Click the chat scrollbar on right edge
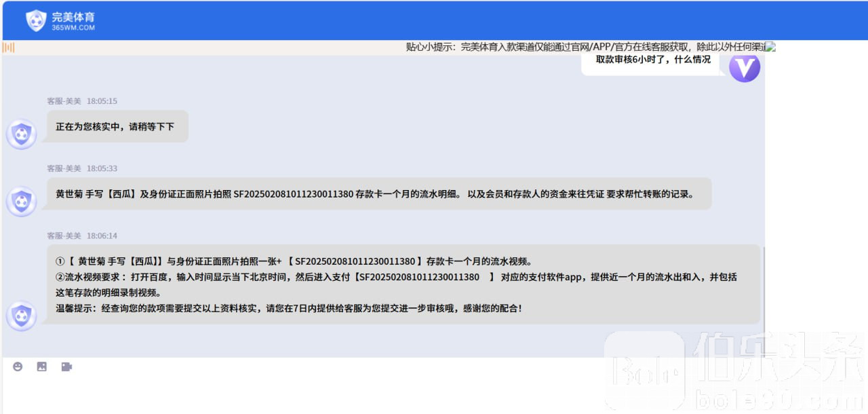868x414 pixels. tap(764, 285)
